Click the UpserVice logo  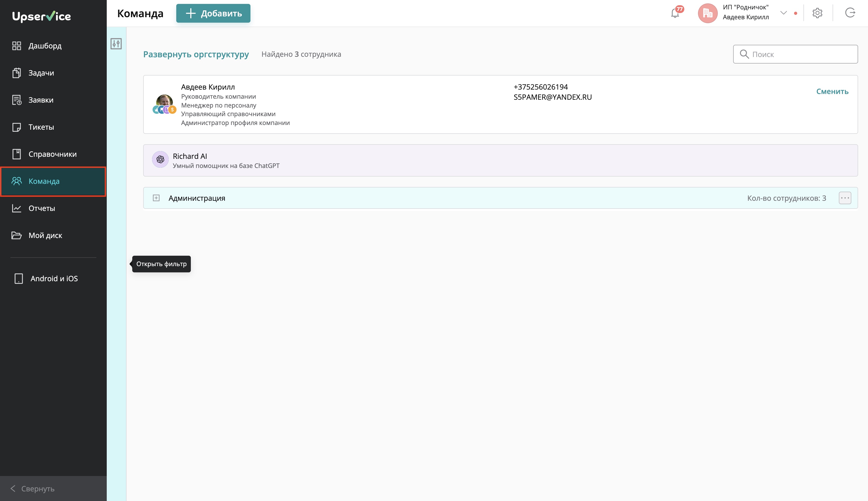pyautogui.click(x=42, y=16)
